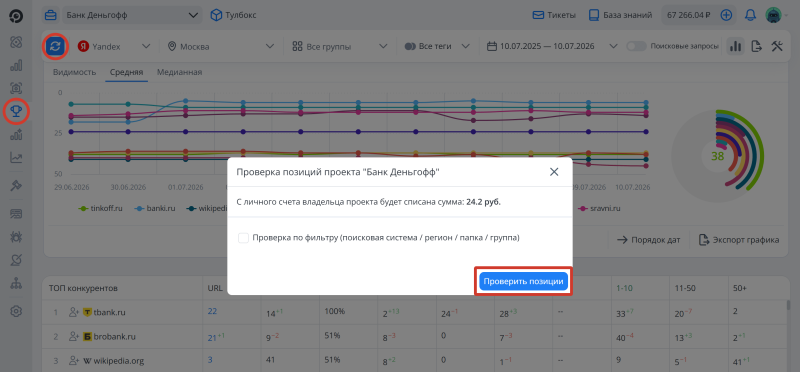Click Экспорт графика button

coord(739,240)
